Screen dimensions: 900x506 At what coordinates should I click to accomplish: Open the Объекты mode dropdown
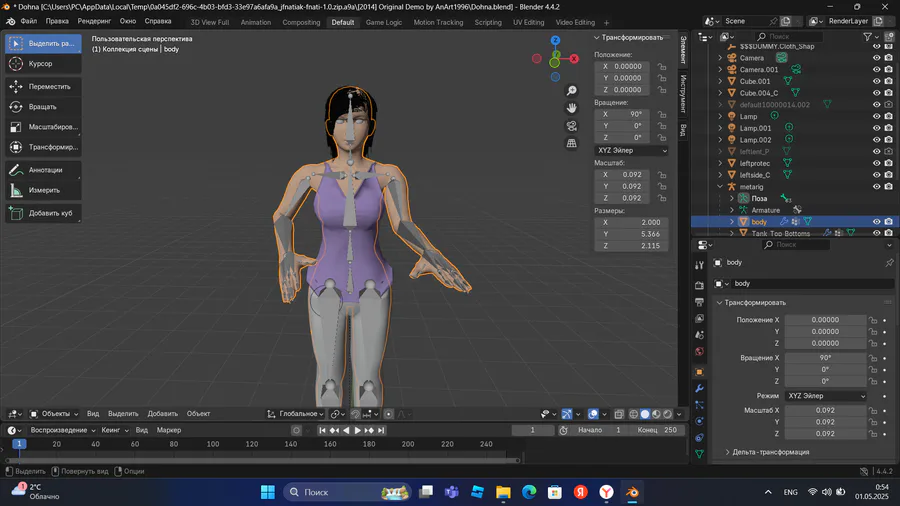tap(54, 414)
